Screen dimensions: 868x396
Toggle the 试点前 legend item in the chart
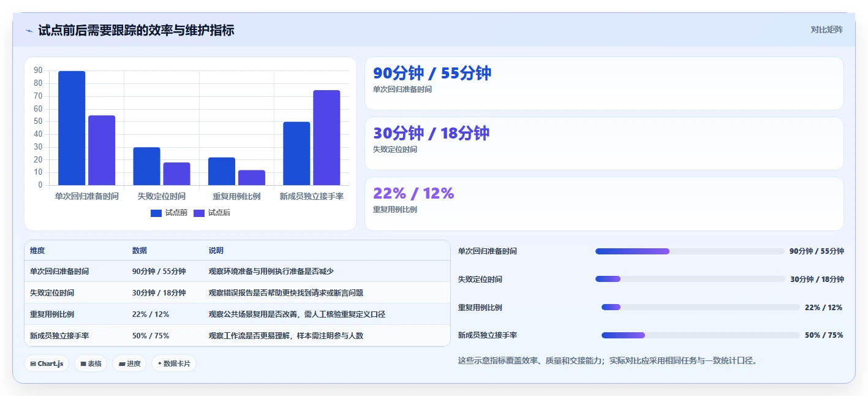169,213
